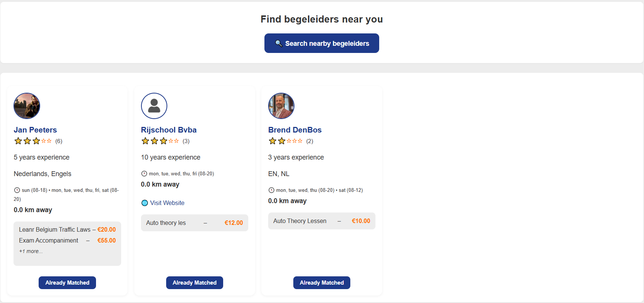Click the Search nearby begeleiders button
Screen dimensions: 644x303
tap(321, 43)
